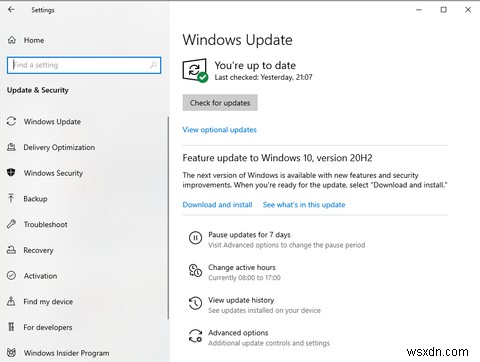Open See what's in this update

tap(304, 205)
